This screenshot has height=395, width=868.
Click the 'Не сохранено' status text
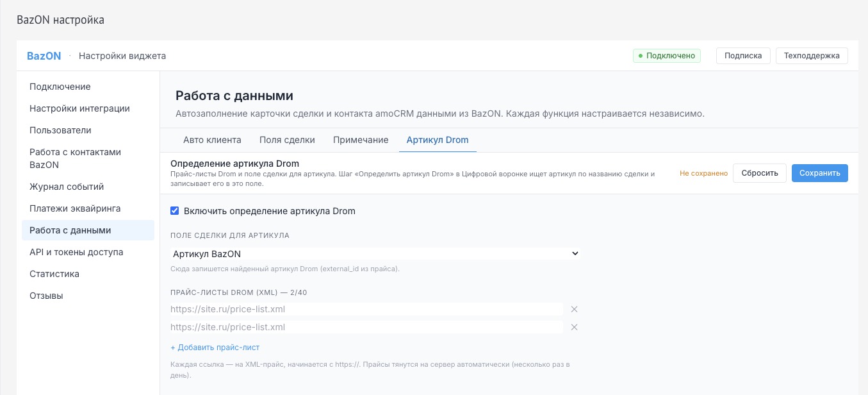pos(703,173)
